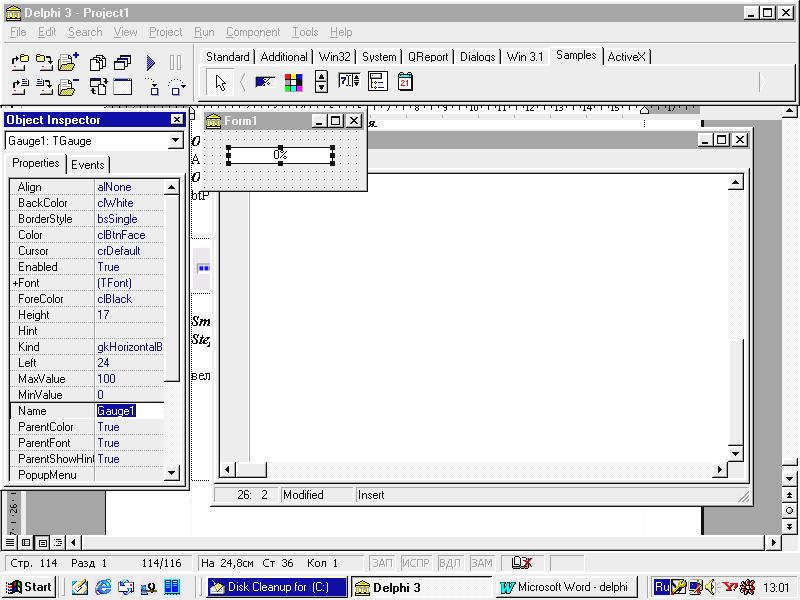Click Add File to Project icon
Image resolution: width=800 pixels, height=600 pixels.
tap(68, 62)
